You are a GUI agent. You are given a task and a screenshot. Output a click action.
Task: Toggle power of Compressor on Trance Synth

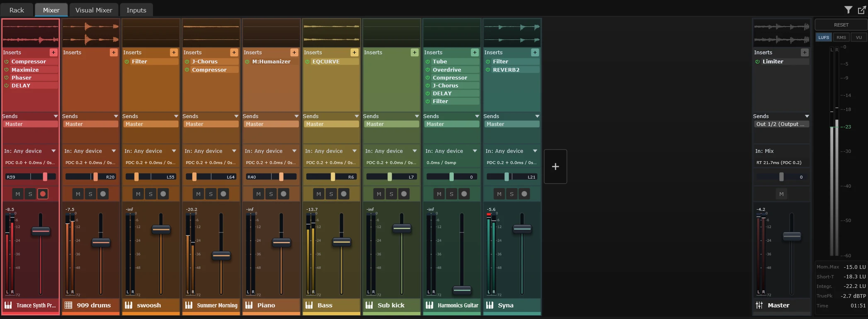coord(7,61)
